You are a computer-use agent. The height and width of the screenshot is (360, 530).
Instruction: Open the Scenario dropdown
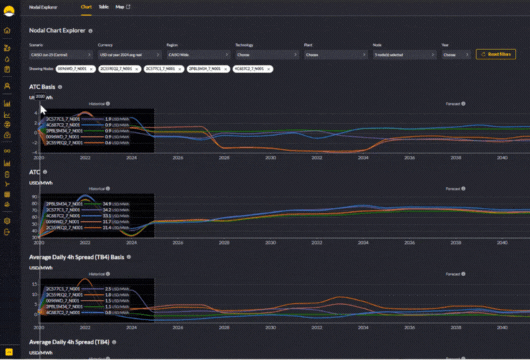pyautogui.click(x=61, y=54)
